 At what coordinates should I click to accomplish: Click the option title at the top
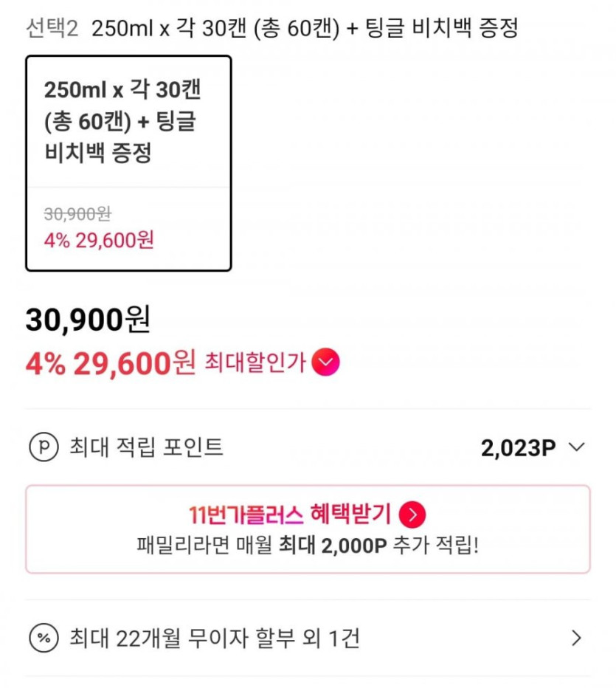click(x=305, y=29)
